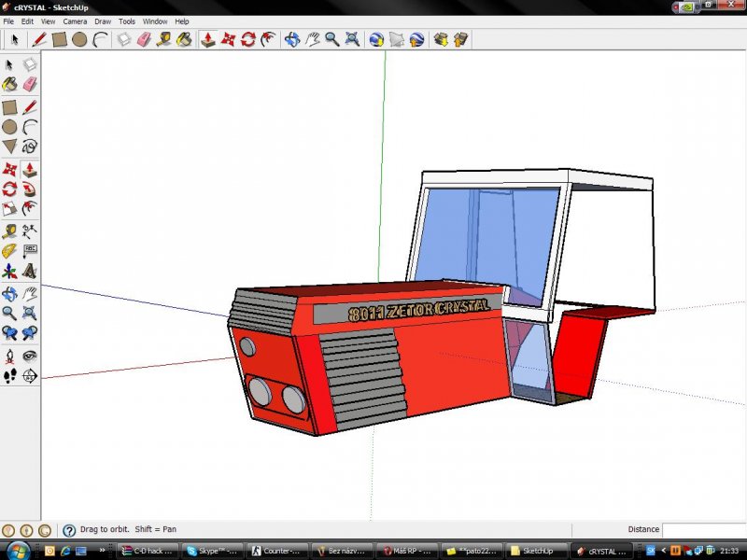
Task: Pick the Scale tool
Action: pyautogui.click(x=9, y=208)
